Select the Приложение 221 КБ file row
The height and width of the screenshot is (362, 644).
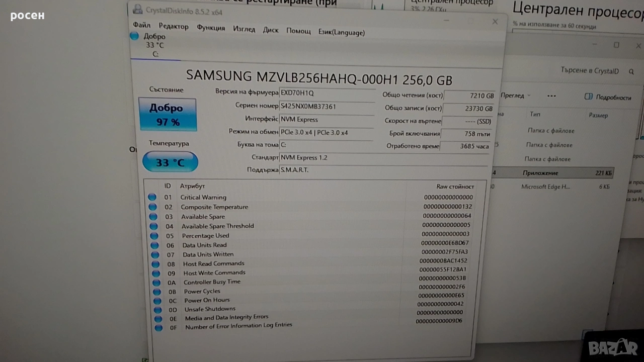pyautogui.click(x=553, y=173)
